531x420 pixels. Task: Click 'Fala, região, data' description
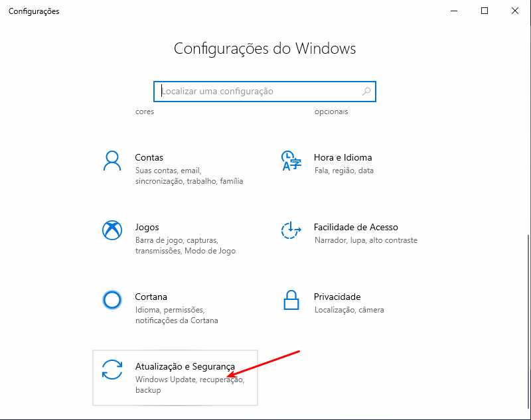click(x=344, y=171)
